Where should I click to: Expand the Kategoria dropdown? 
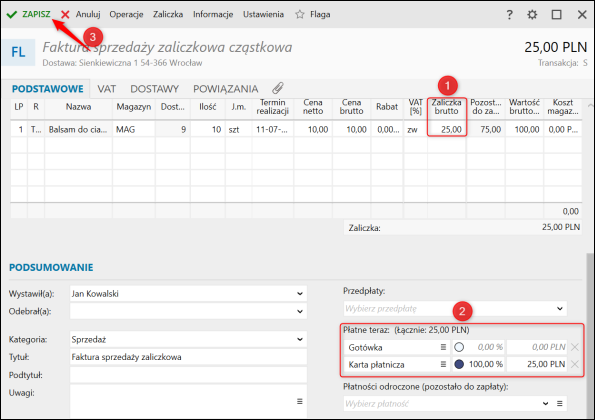[300, 339]
